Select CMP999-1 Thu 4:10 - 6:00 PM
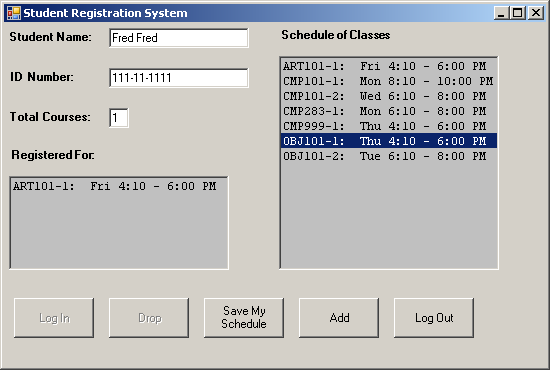This screenshot has height=370, width=550. click(x=389, y=126)
